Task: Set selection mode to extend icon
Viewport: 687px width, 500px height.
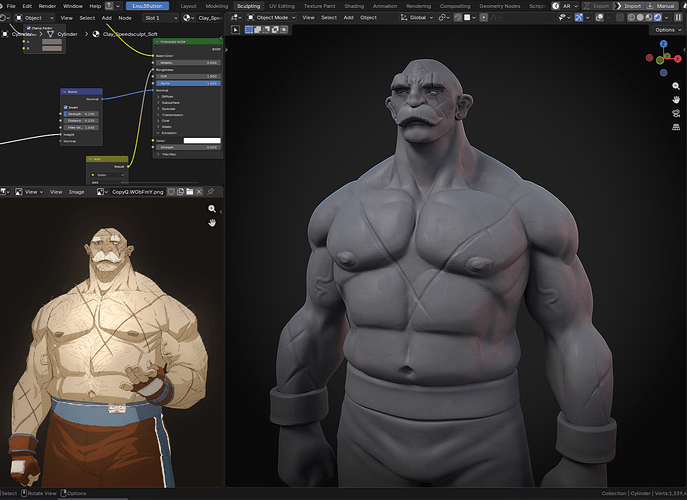Action: [258, 30]
